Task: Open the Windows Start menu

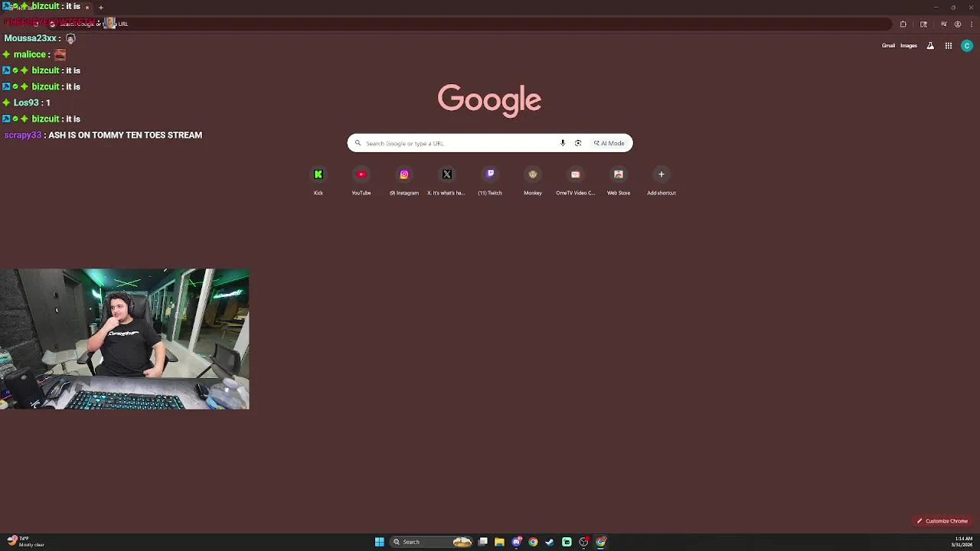Action: pos(379,542)
